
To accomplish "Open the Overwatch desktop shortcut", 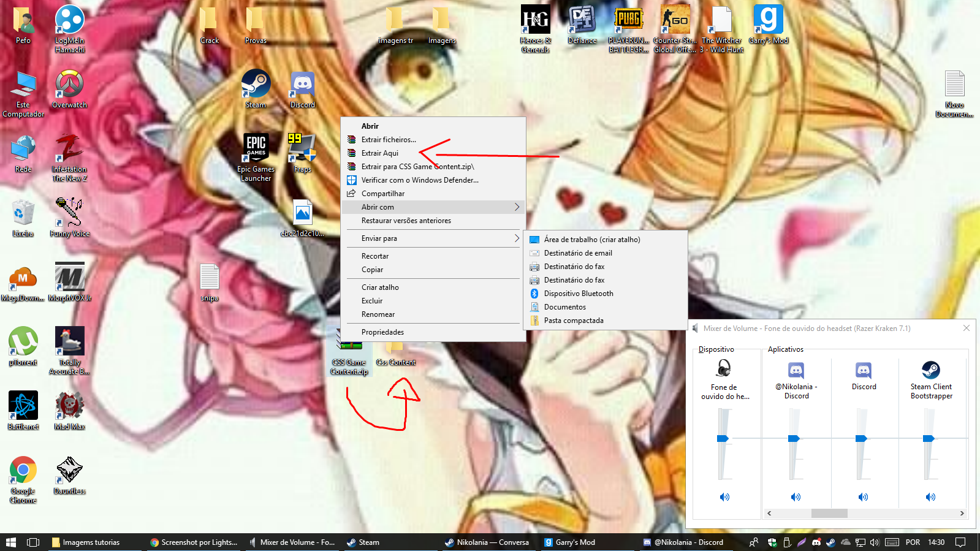I will (x=69, y=89).
